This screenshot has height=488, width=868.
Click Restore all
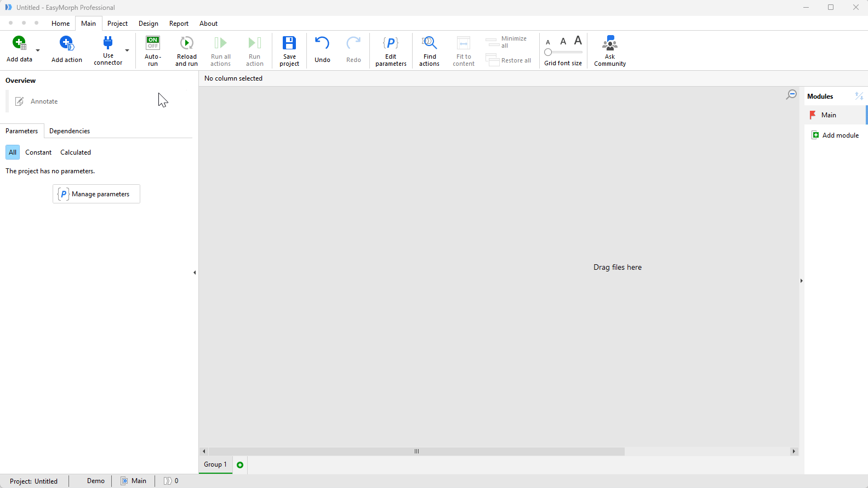509,60
